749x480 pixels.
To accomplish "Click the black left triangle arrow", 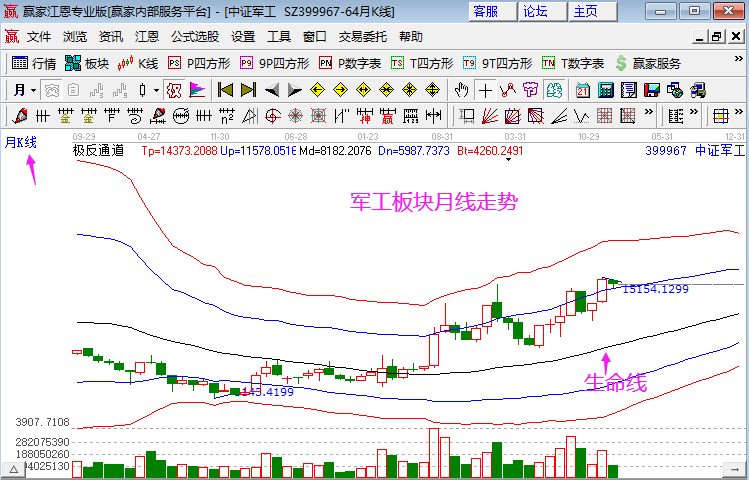I will (271, 90).
